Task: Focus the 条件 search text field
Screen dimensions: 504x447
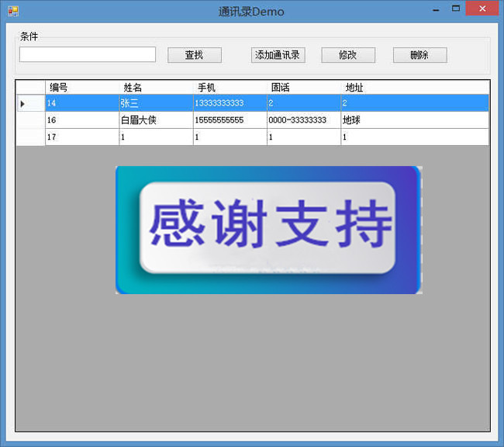Action: (88, 54)
